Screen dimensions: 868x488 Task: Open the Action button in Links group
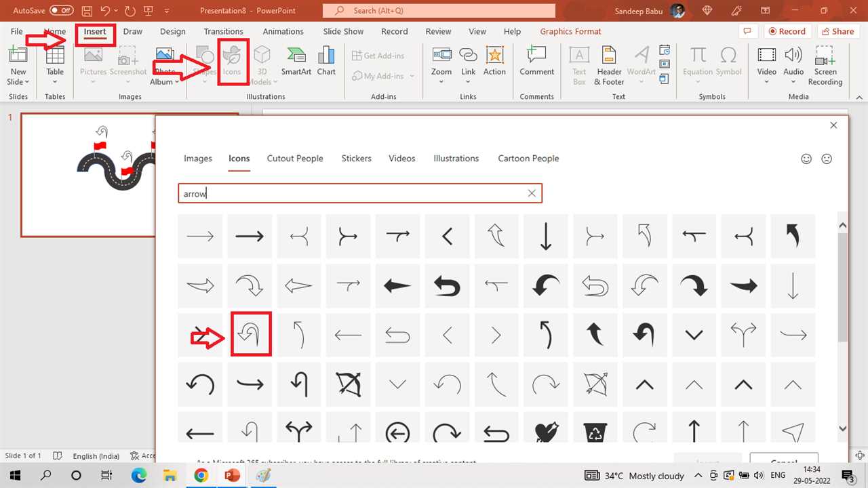click(494, 62)
